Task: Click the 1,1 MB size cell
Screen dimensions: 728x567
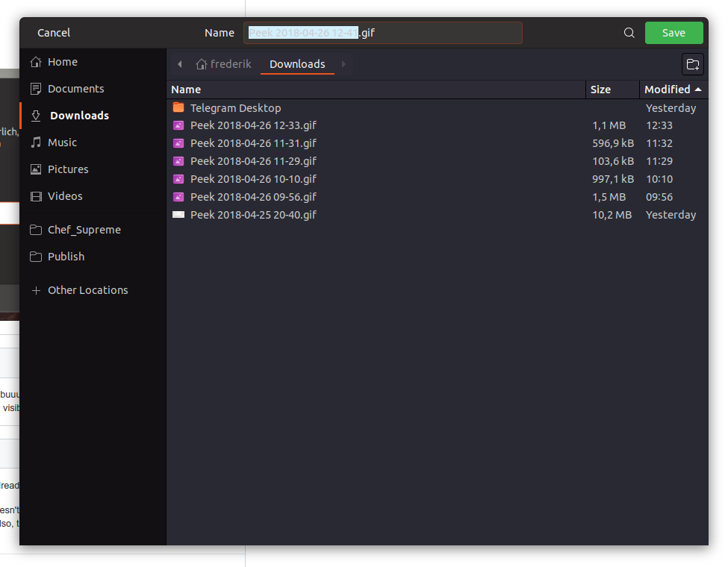Action: (x=609, y=125)
